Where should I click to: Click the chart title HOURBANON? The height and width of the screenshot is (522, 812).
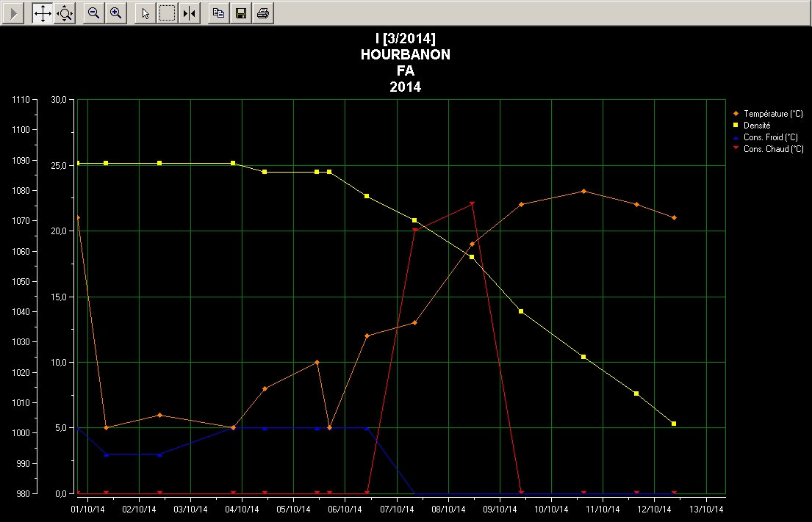click(406, 55)
